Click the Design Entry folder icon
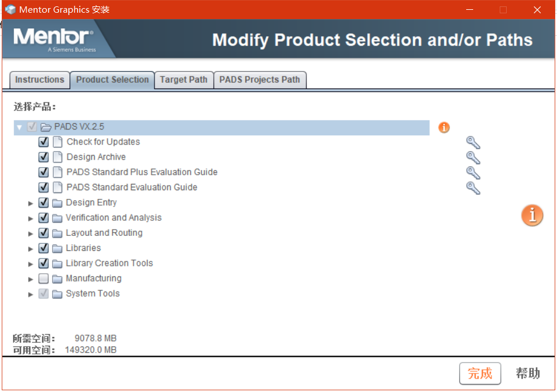Viewport: 557px width, 392px height. point(57,203)
